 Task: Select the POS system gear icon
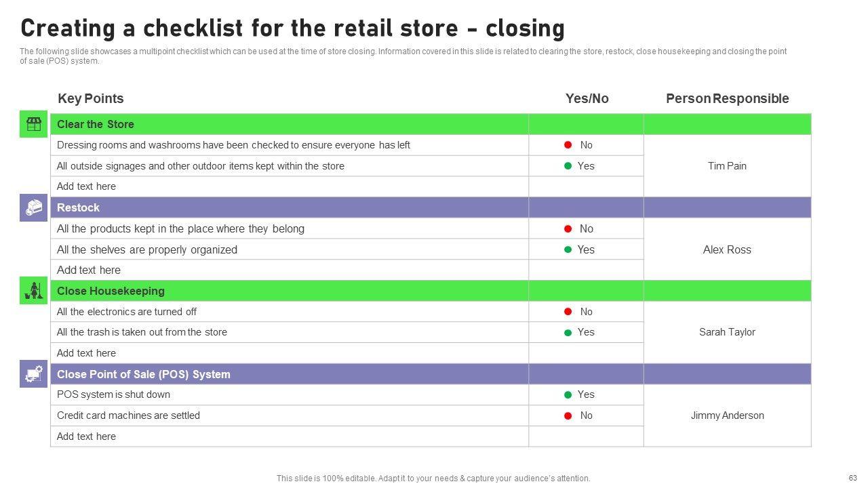[x=33, y=373]
